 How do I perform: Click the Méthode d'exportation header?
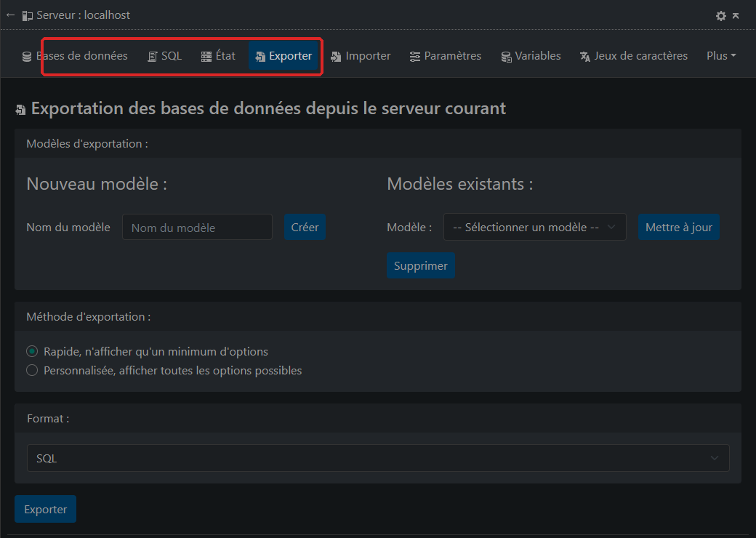tap(88, 317)
